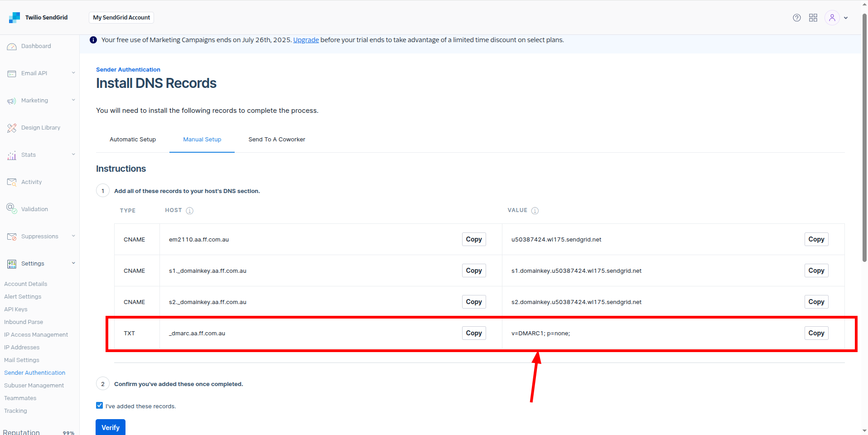Click the Validation icon in sidebar
Image resolution: width=868 pixels, height=435 pixels.
tap(12, 208)
